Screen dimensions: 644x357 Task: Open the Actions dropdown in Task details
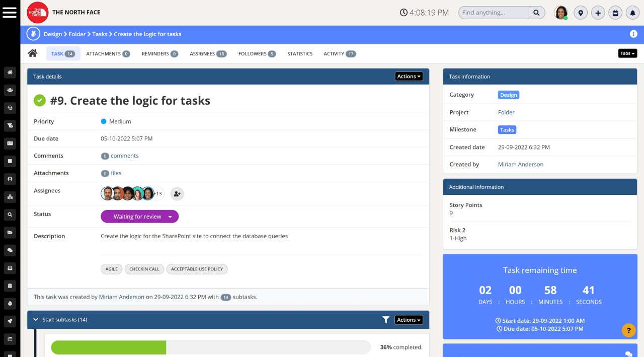point(408,76)
